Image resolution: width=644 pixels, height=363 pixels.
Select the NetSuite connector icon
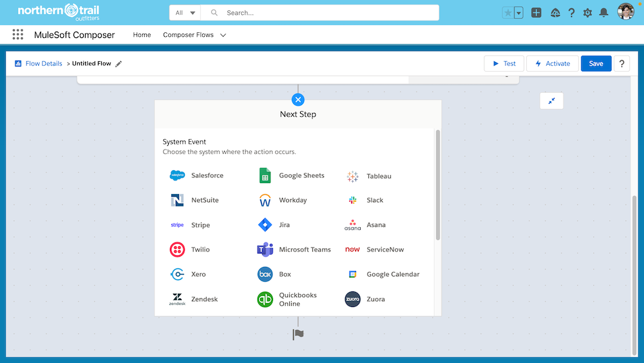177,201
